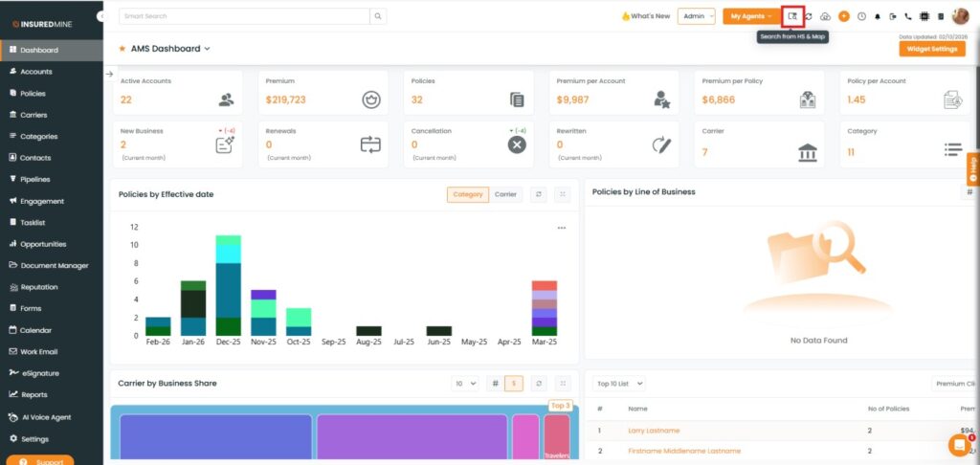
Task: Go to Document Manager in sidebar
Action: (55, 265)
